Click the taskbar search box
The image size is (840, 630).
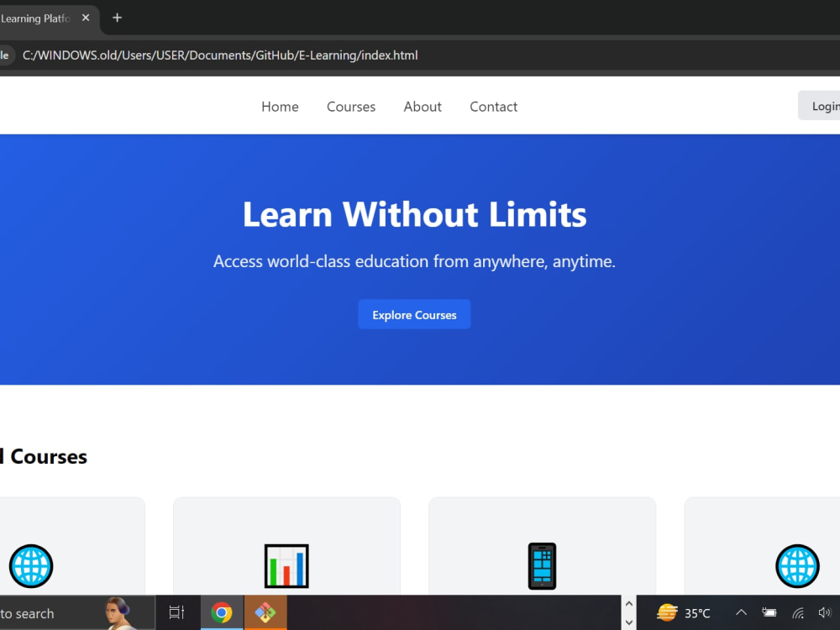coord(76,613)
